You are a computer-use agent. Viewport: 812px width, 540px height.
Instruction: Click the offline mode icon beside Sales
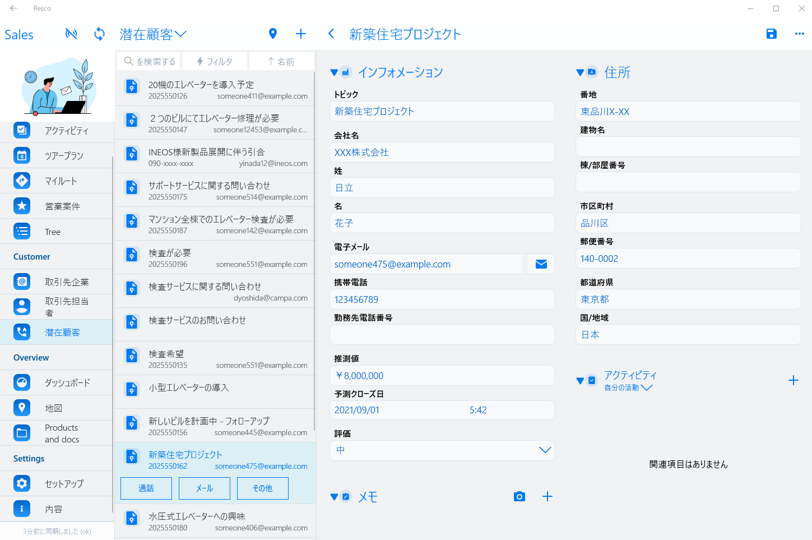point(71,34)
